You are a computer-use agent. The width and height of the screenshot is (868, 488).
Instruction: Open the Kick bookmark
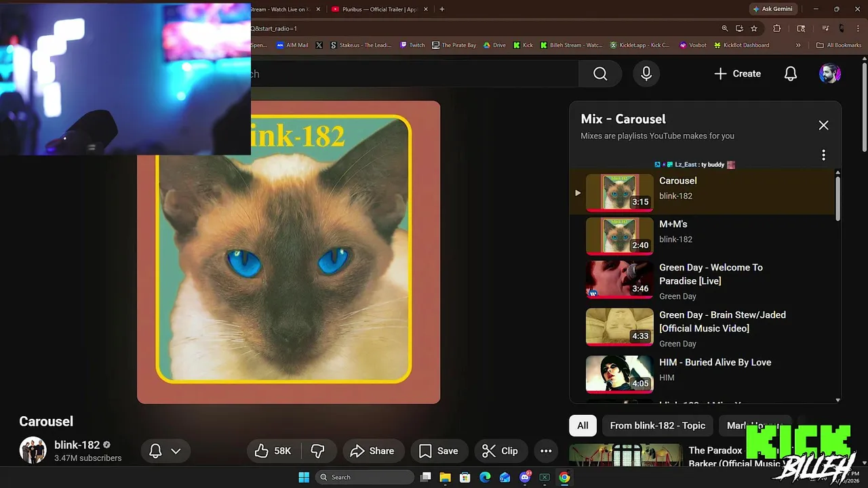523,45
